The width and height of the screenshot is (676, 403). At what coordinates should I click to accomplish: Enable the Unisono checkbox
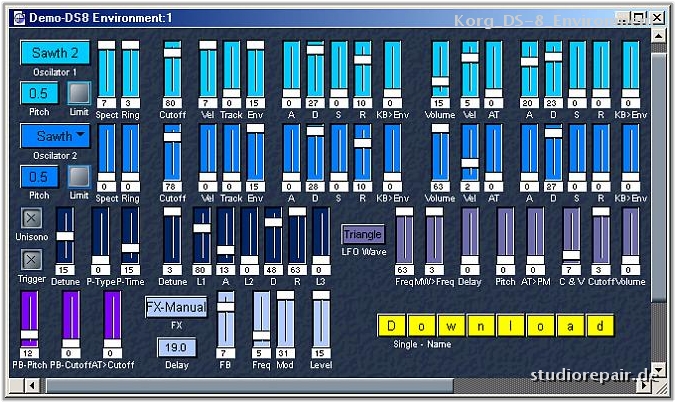tap(31, 220)
